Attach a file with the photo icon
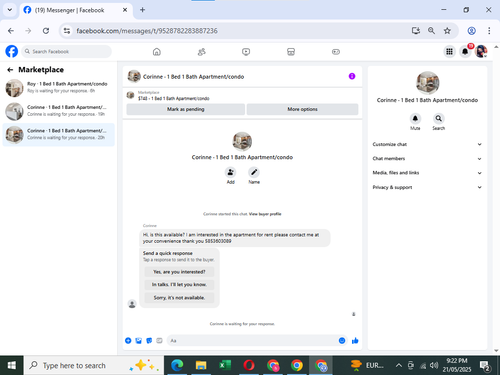 (139, 340)
